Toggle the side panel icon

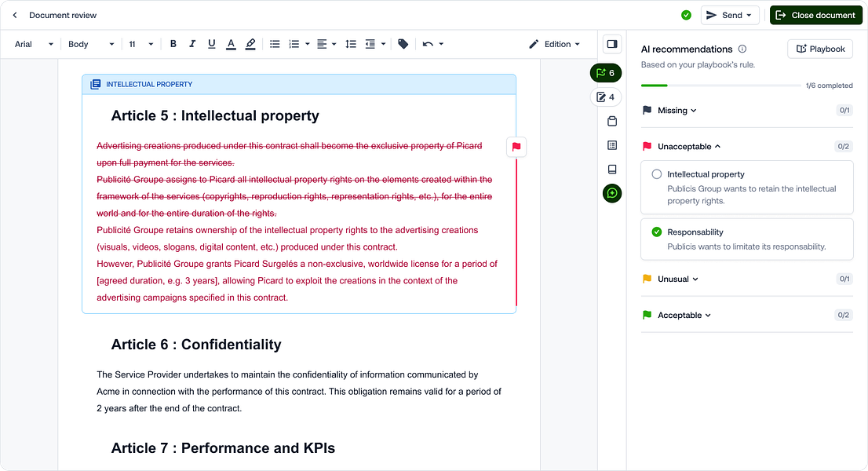coord(611,44)
